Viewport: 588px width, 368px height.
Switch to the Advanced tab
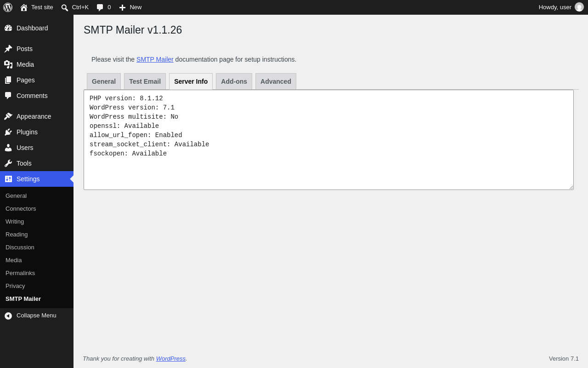(276, 81)
